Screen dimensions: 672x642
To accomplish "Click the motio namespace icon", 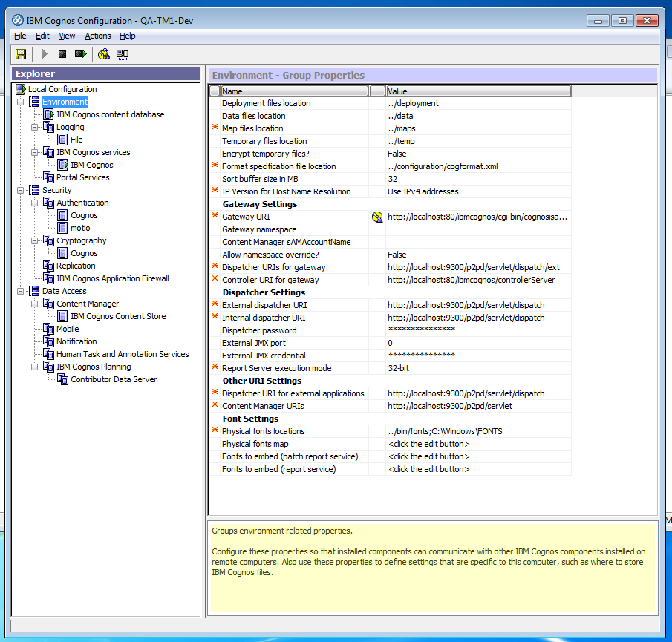I will [x=62, y=228].
